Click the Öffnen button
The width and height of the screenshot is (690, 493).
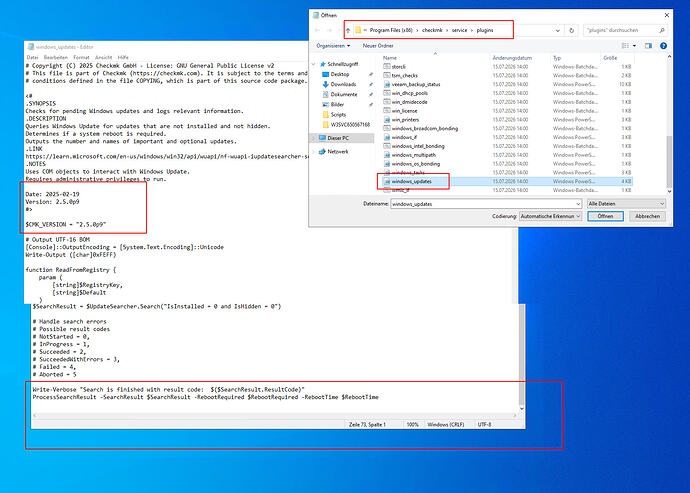click(x=605, y=216)
